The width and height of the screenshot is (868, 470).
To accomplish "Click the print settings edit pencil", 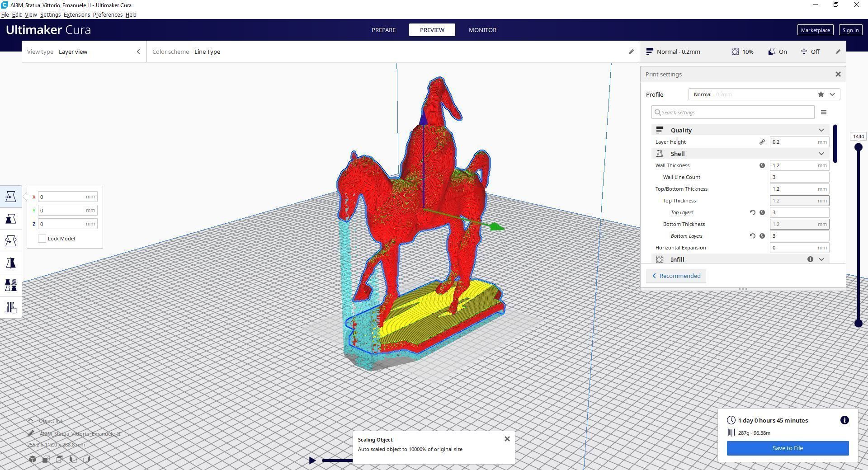I will pyautogui.click(x=838, y=52).
